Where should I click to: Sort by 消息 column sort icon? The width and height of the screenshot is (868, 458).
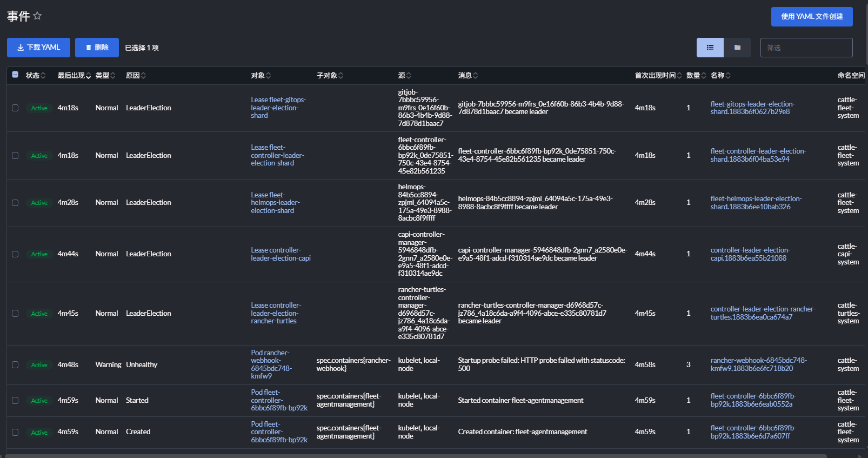[x=476, y=76]
